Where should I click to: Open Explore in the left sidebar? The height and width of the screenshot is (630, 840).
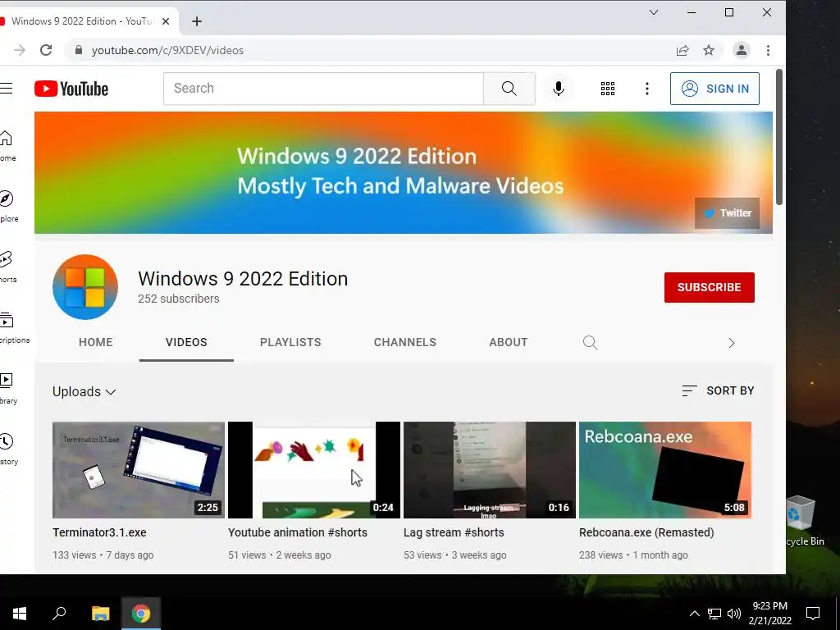pos(8,206)
